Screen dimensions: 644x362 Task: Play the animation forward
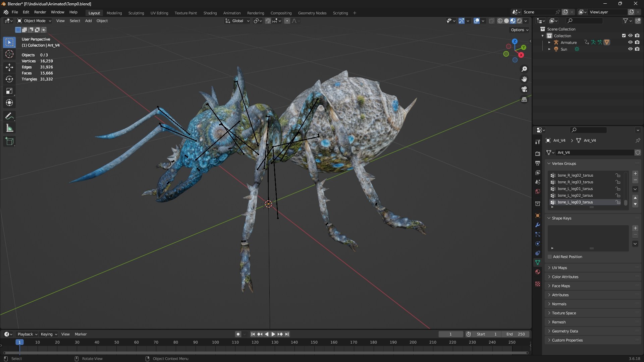click(273, 334)
